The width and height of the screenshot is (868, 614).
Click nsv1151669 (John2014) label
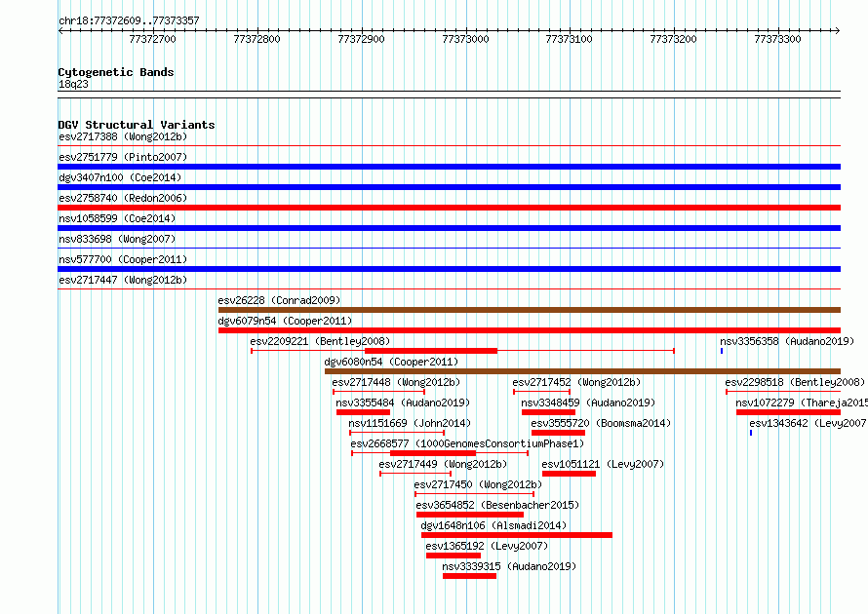[x=410, y=423]
